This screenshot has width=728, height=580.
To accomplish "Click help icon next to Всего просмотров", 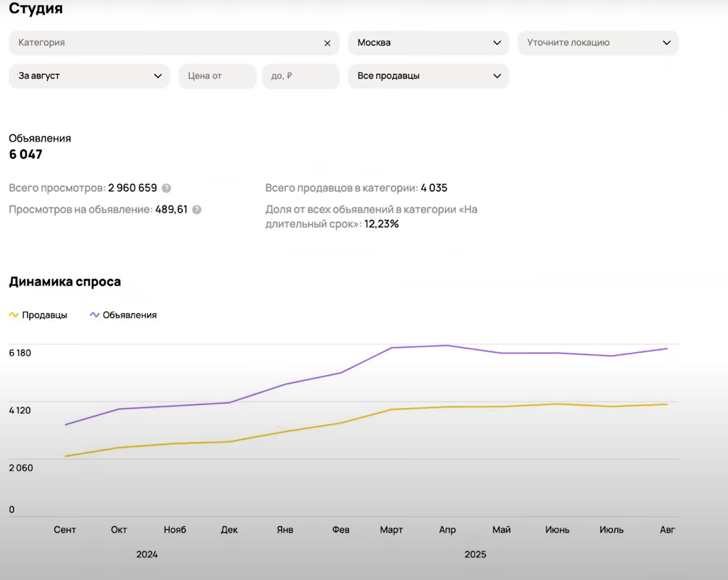I will [167, 188].
